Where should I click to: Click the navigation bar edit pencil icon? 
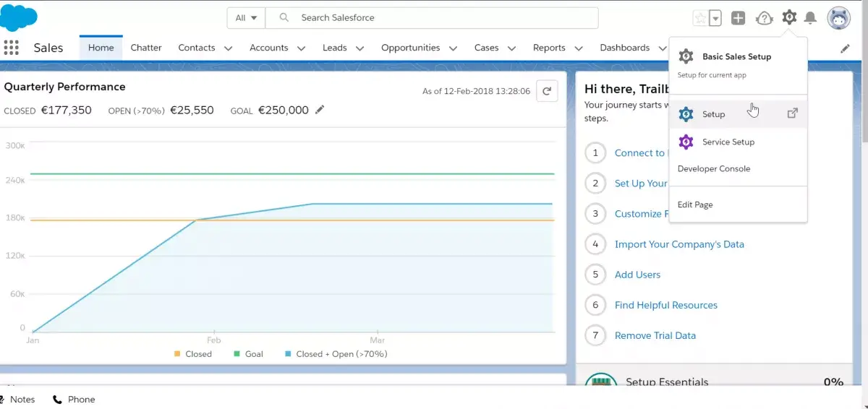[x=845, y=48]
